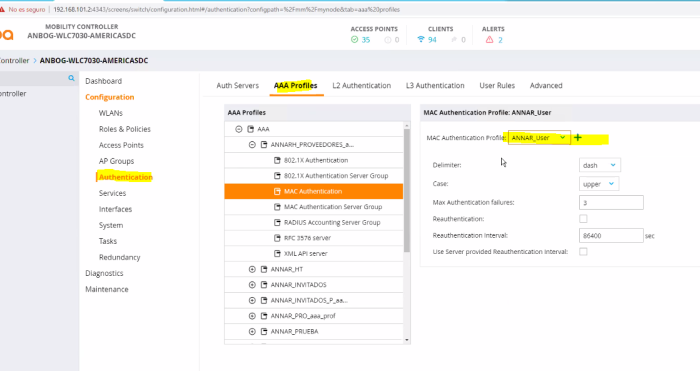The height and width of the screenshot is (371, 700).
Task: Click the document icon beside ANNAR_HT
Action: pos(264,269)
